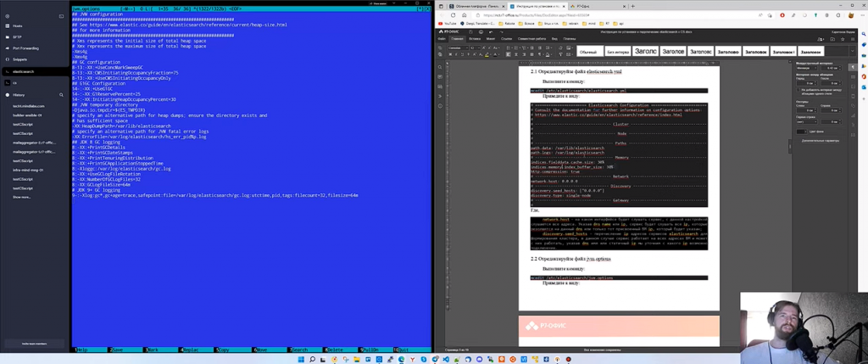
Task: Apply Без интервала style
Action: click(618, 52)
